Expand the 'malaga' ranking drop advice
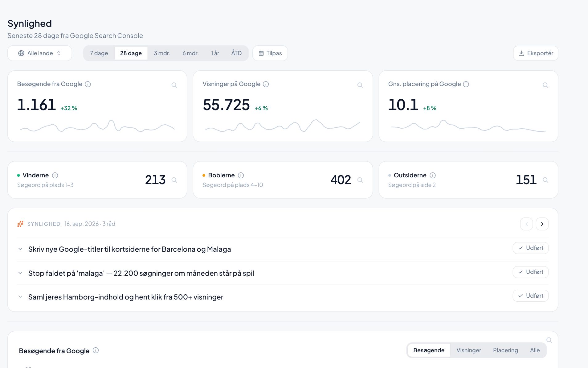Viewport: 588px width, 368px height. point(20,273)
